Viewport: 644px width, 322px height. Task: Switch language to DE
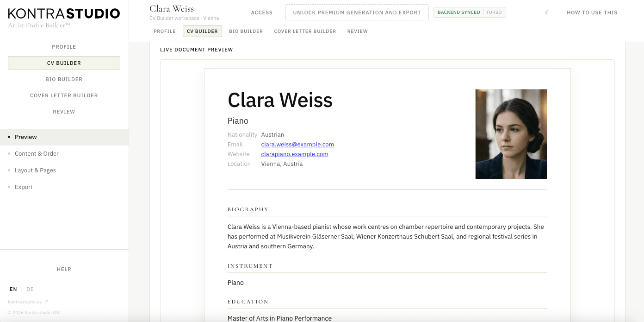coord(30,289)
